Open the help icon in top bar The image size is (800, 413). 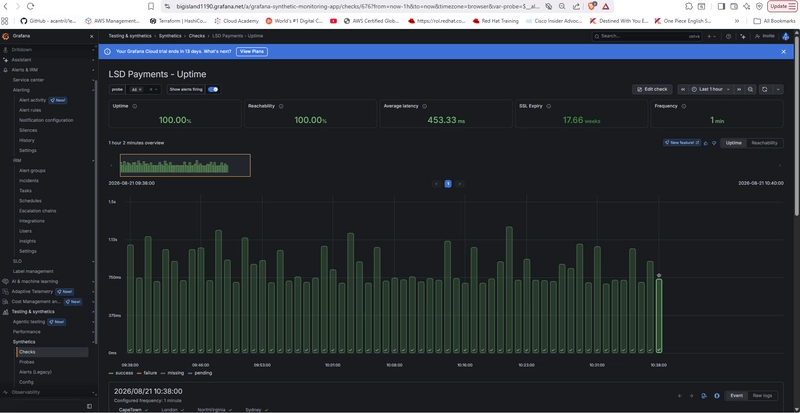point(728,36)
